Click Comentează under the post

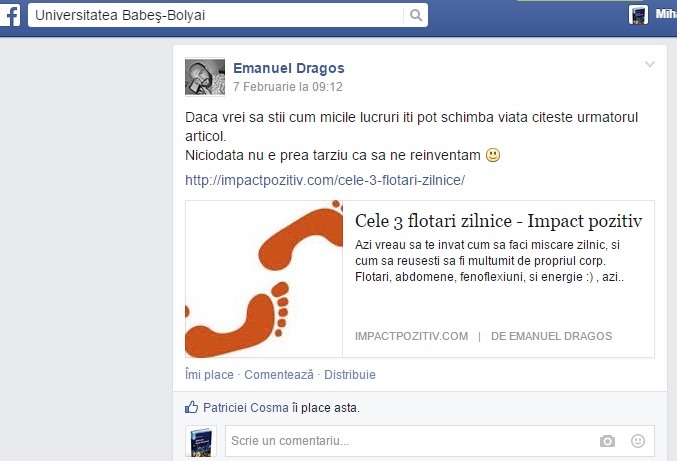(x=279, y=375)
